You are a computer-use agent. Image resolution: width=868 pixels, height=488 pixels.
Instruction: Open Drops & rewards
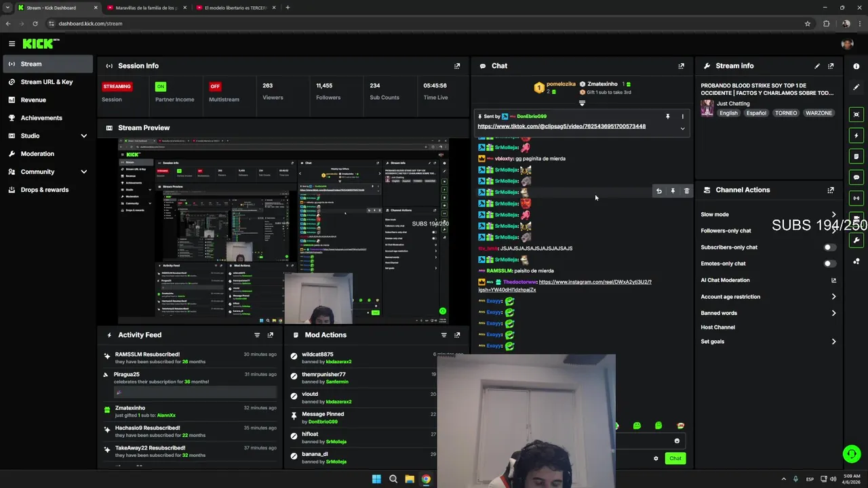click(47, 190)
